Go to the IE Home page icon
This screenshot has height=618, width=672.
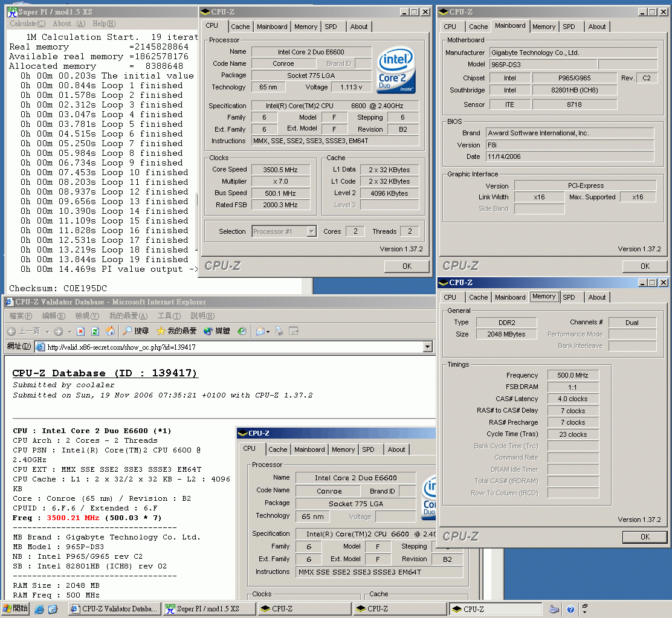click(x=110, y=331)
